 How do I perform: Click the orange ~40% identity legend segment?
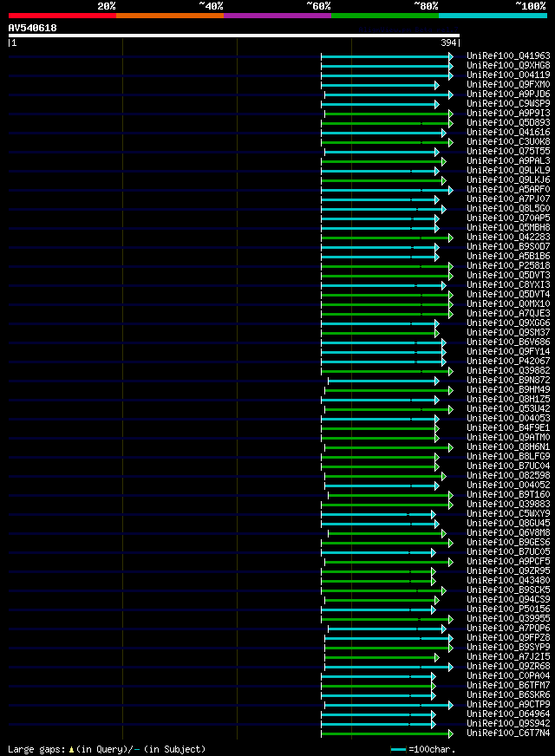(x=170, y=16)
